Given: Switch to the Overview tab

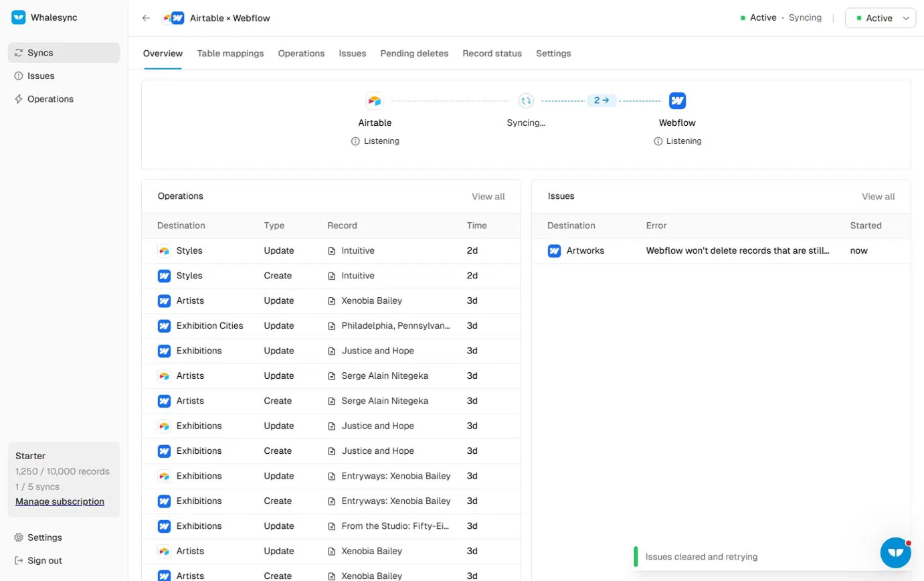Looking at the screenshot, I should pyautogui.click(x=163, y=54).
